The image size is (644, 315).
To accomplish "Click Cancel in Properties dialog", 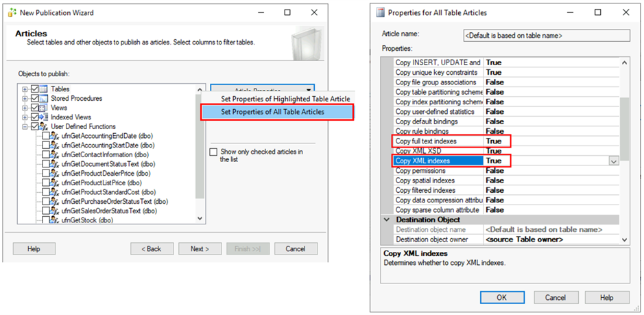I will (x=556, y=298).
